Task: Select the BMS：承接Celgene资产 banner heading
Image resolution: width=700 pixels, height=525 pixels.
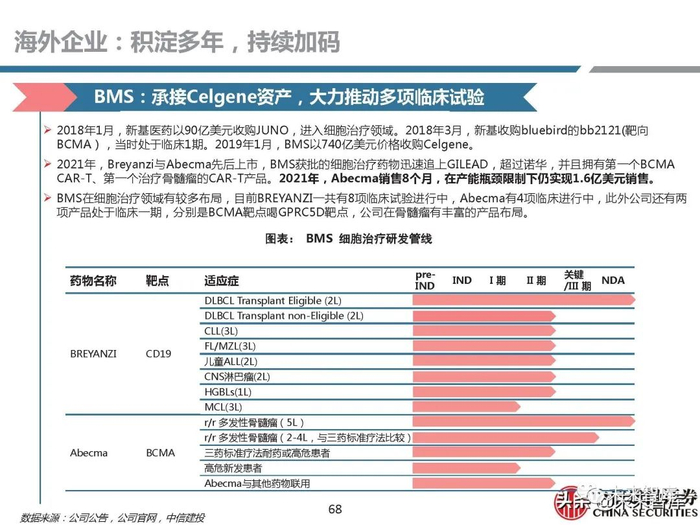Action: [289, 97]
